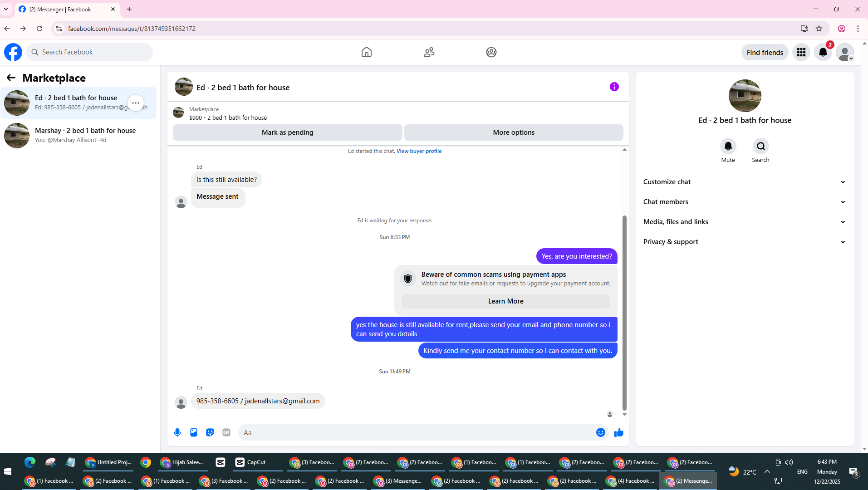Click the Search Facebook field
This screenshot has width=868, height=490.
click(x=89, y=52)
